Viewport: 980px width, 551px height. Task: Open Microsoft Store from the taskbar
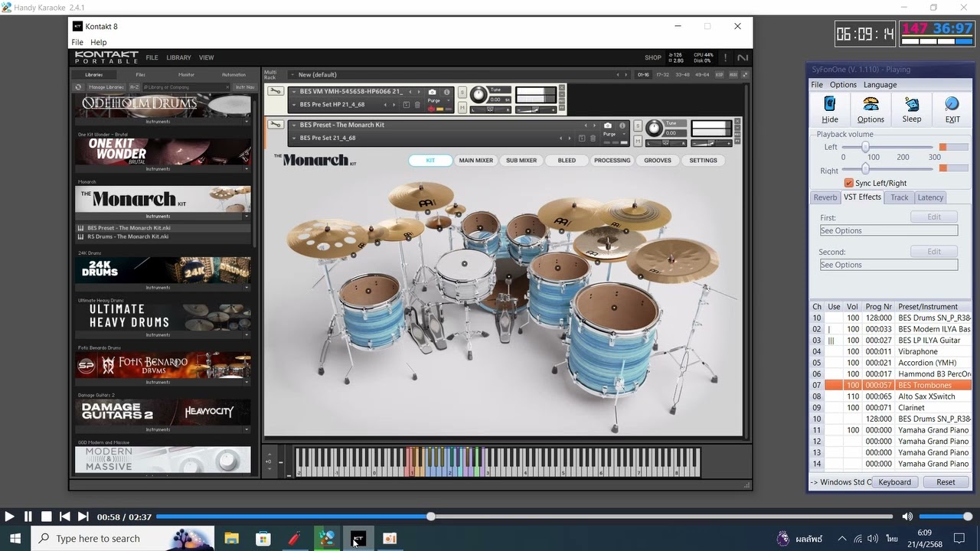coord(263,538)
